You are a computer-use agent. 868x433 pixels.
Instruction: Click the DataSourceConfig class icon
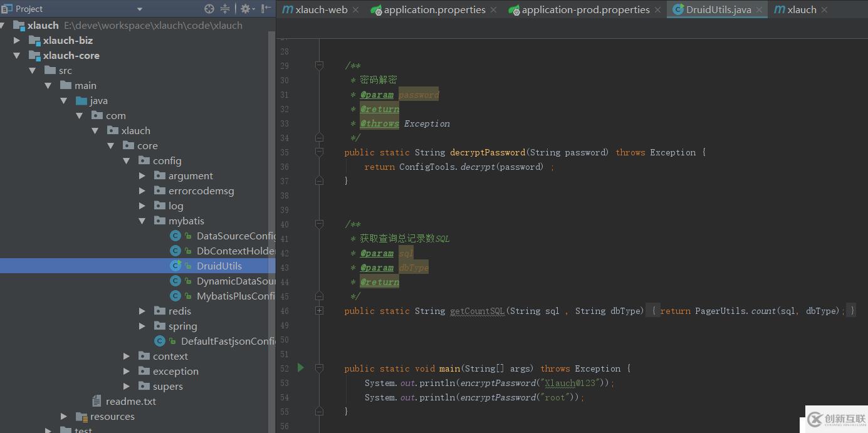[x=175, y=236]
